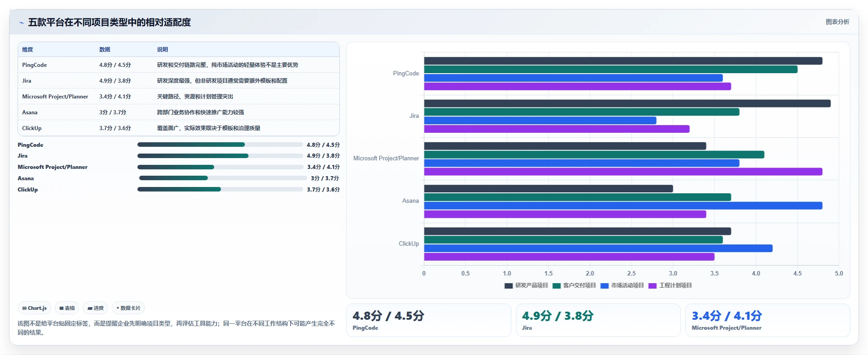
Task: Click the PingCode cell in the table
Action: point(34,65)
